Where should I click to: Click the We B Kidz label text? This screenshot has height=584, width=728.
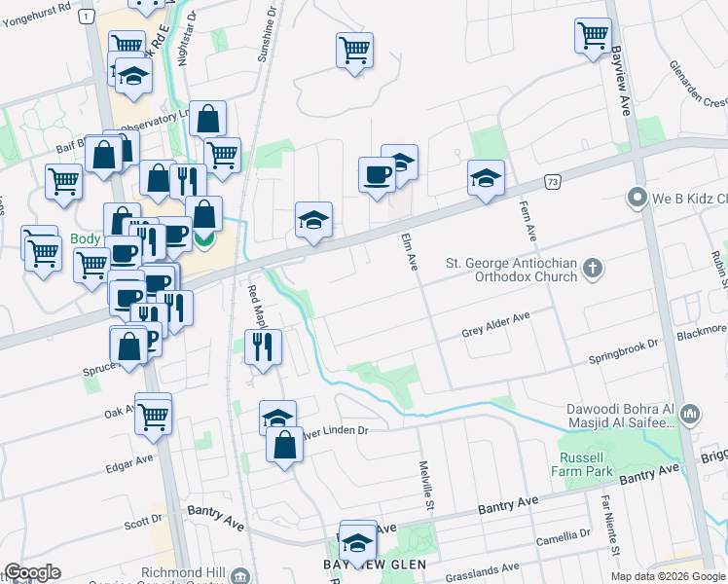[689, 199]
